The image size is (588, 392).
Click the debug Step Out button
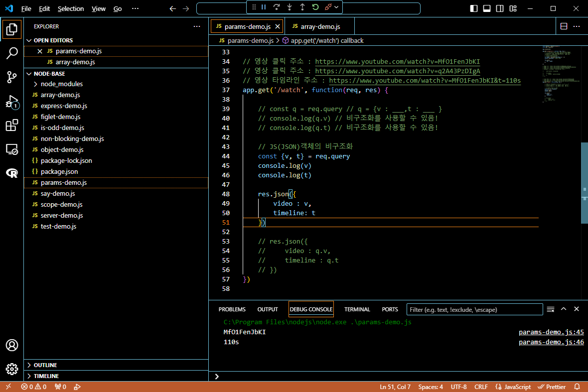(x=302, y=7)
